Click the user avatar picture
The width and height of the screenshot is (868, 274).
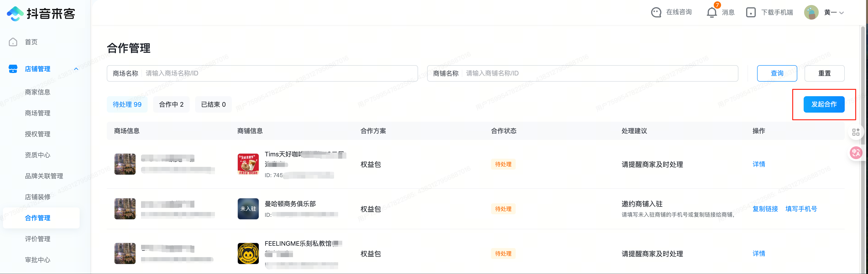click(811, 13)
